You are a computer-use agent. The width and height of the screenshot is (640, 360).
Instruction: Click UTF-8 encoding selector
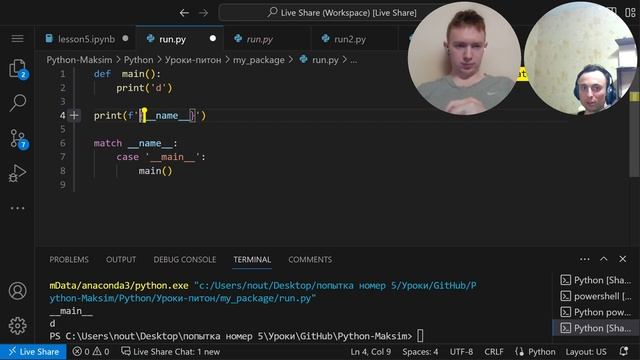point(461,351)
